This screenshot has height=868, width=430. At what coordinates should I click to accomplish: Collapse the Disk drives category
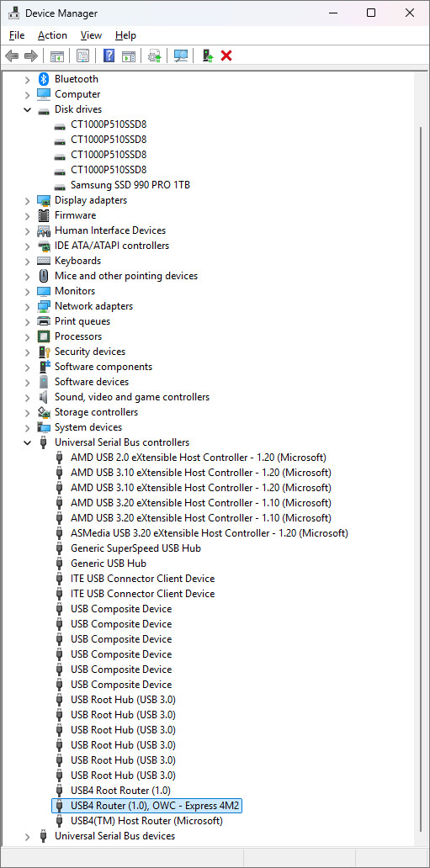click(x=27, y=109)
